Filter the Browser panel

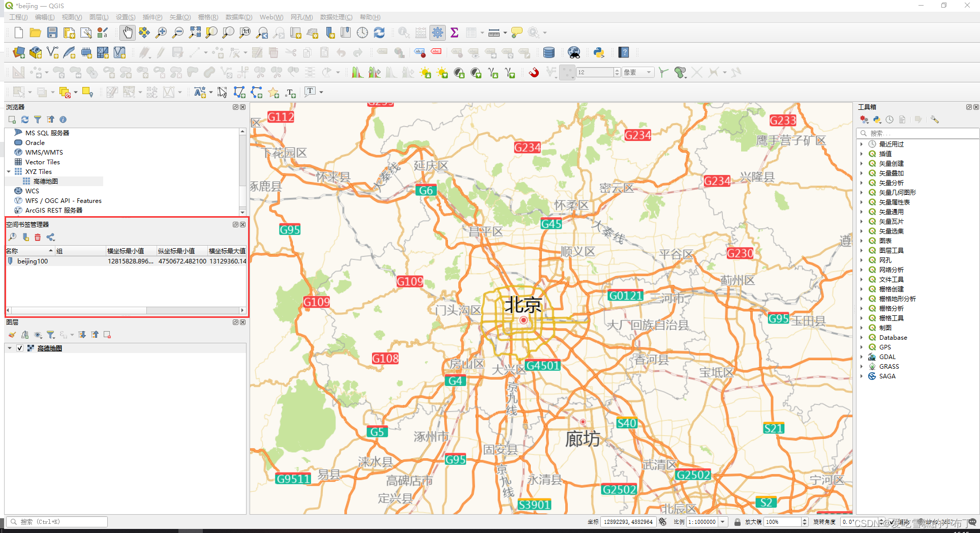38,120
